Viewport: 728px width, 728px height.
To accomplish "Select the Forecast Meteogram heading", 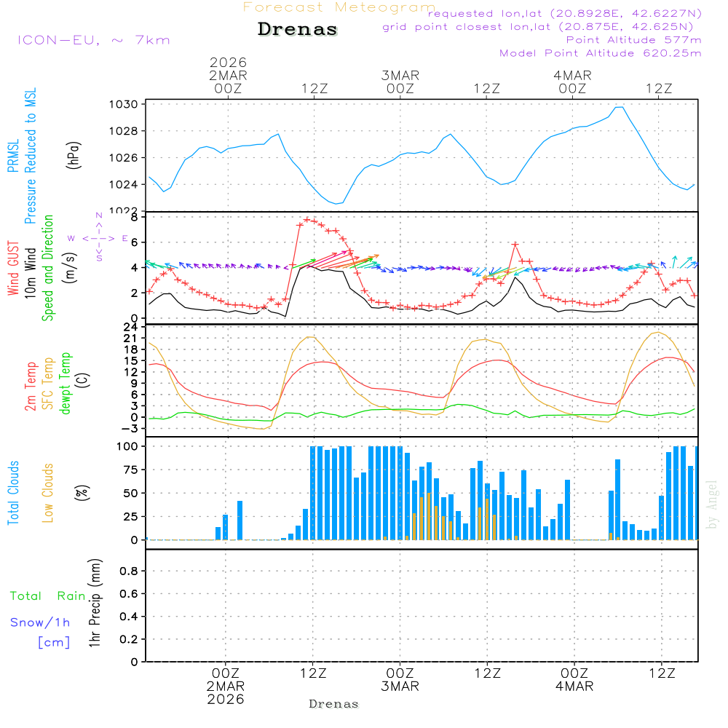I will [339, 8].
